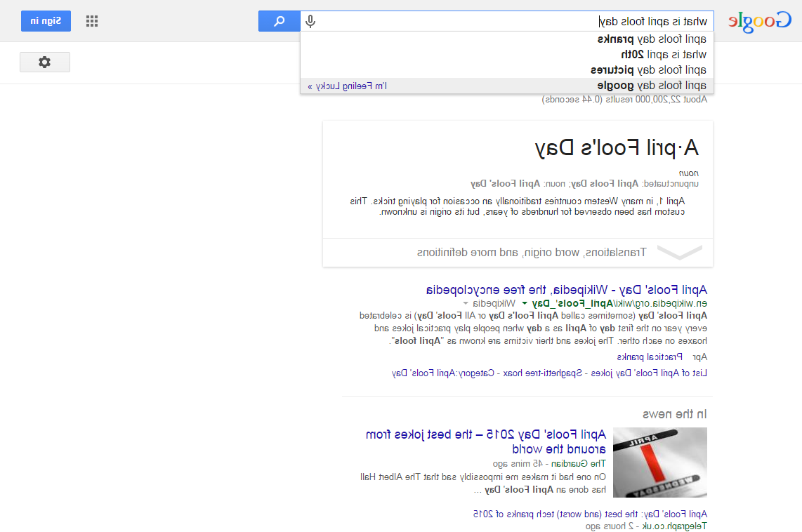This screenshot has height=532, width=802.
Task: Focus the search box with april fools query
Action: [507, 22]
